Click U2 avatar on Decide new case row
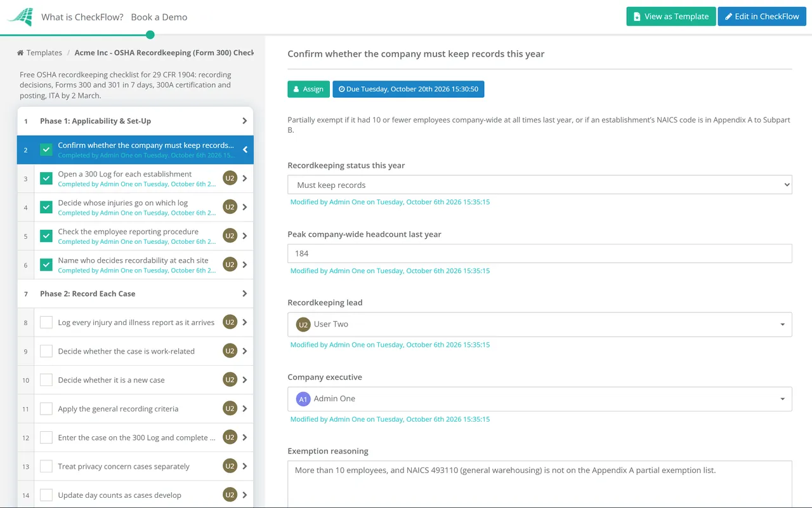Viewport: 812px width, 508px height. point(230,380)
